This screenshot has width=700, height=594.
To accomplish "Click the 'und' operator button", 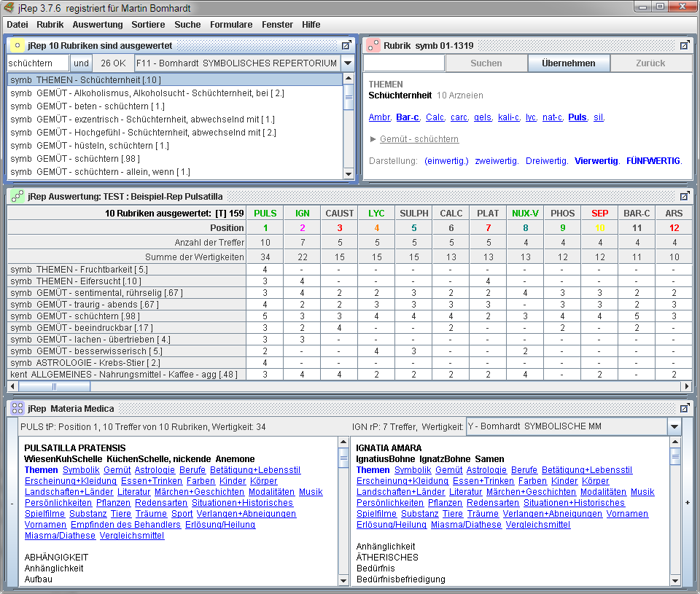I will [81, 63].
